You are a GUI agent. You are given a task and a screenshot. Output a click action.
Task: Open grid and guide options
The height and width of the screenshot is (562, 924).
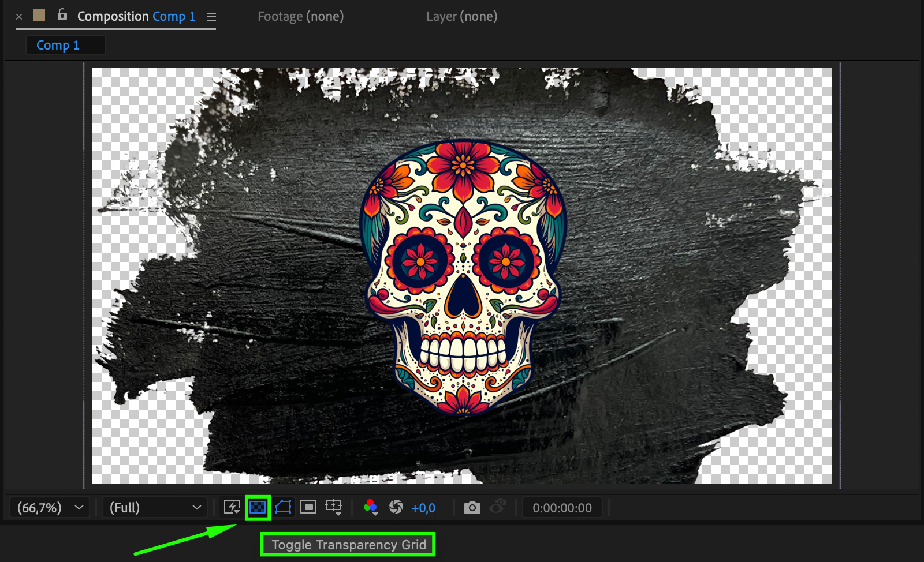(x=334, y=508)
